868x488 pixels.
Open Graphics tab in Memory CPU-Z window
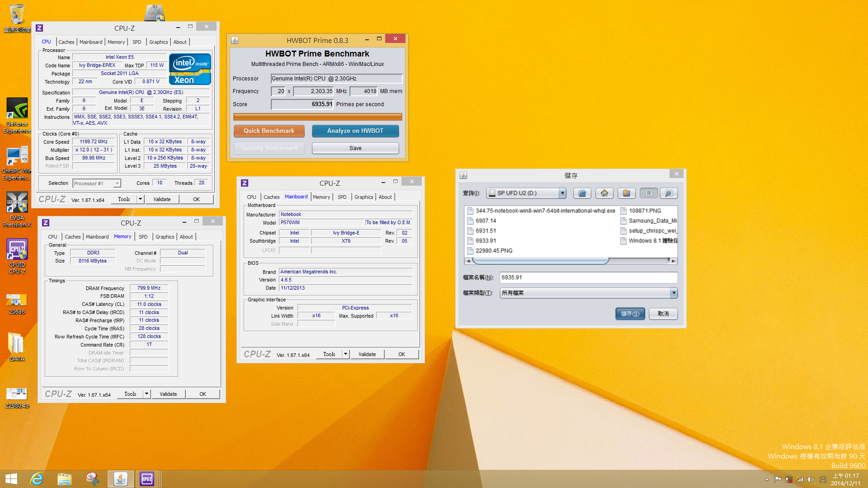coord(165,237)
